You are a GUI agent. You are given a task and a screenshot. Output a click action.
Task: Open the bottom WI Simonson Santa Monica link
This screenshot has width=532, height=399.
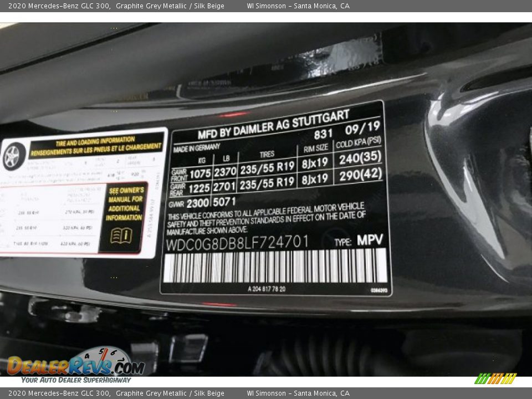[x=298, y=393]
